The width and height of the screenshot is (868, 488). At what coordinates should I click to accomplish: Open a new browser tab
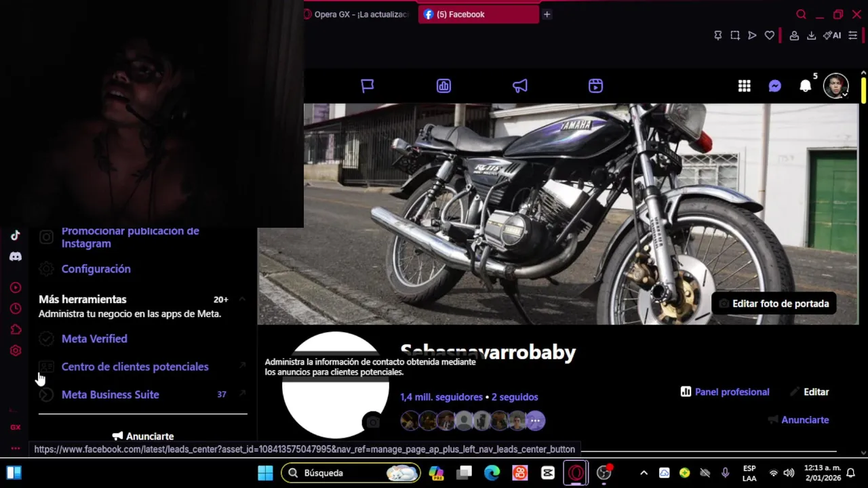[547, 14]
